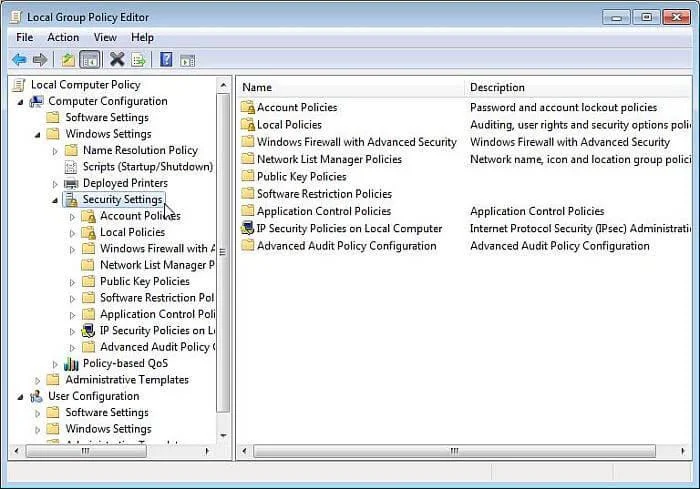Click the tree pane horizontal scrollbar thumb
The image size is (700, 489).
[86, 451]
